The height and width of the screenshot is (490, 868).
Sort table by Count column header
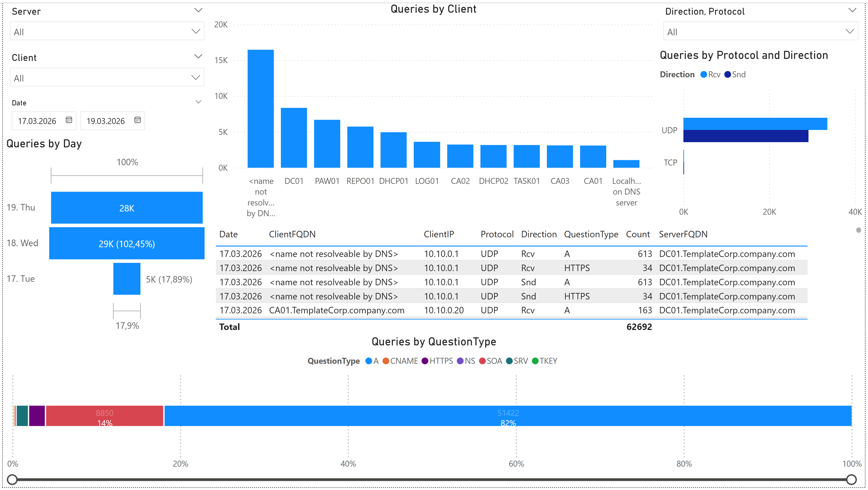(638, 234)
